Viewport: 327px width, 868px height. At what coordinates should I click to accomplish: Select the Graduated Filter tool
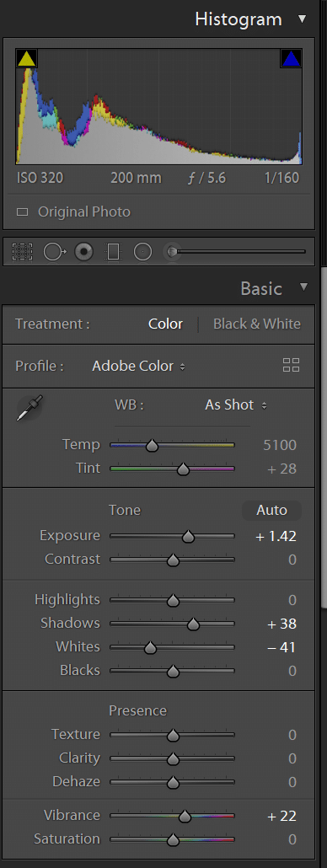click(113, 252)
